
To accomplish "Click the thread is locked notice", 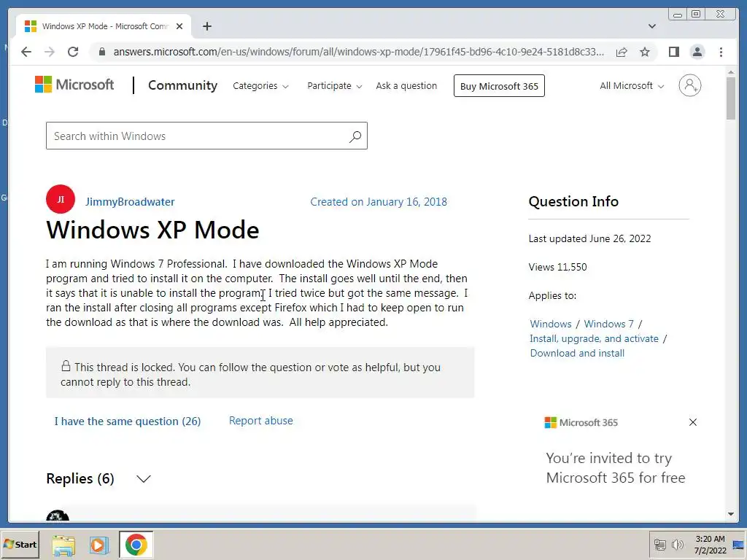I will pos(260,373).
